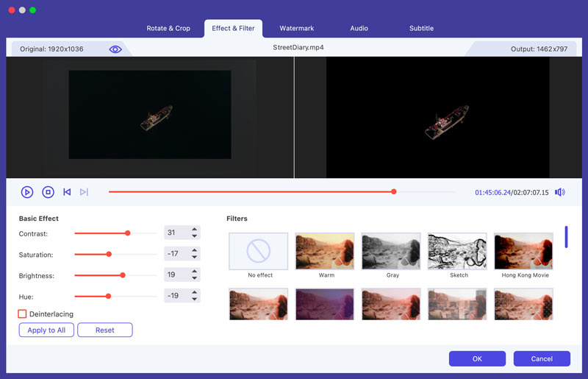588x379 pixels.
Task: Click the original video preview pane
Action: click(150, 117)
